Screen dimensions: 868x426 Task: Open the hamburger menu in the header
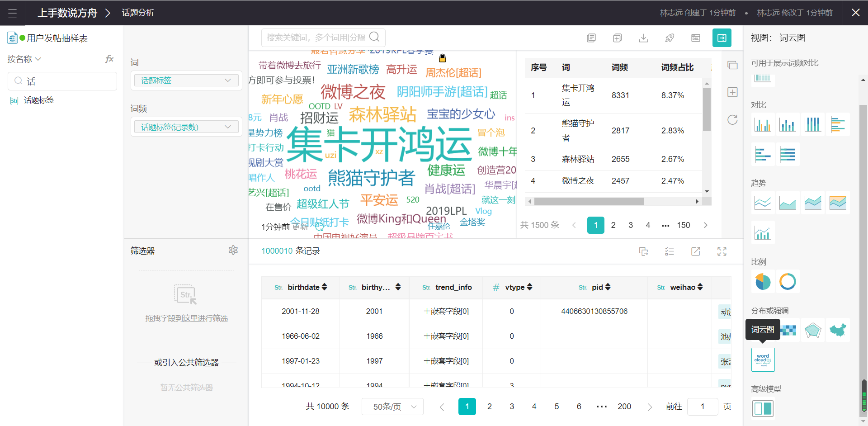[12, 13]
